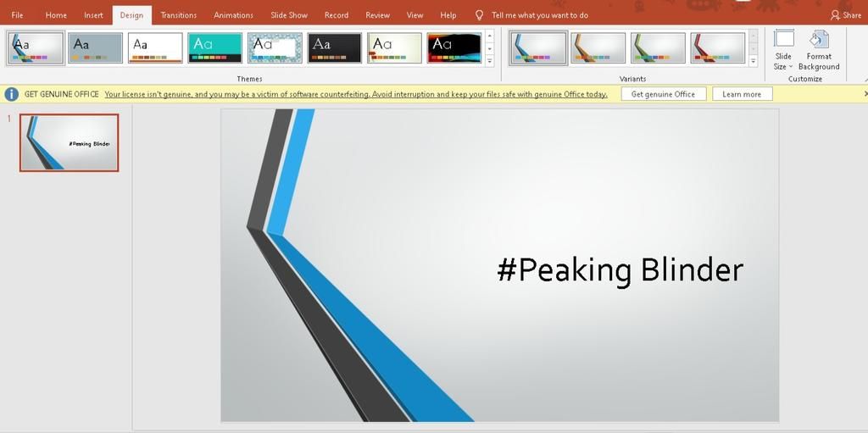Collapse the ribbon with the bottom-right chevron
The image size is (868, 433).
tap(865, 80)
